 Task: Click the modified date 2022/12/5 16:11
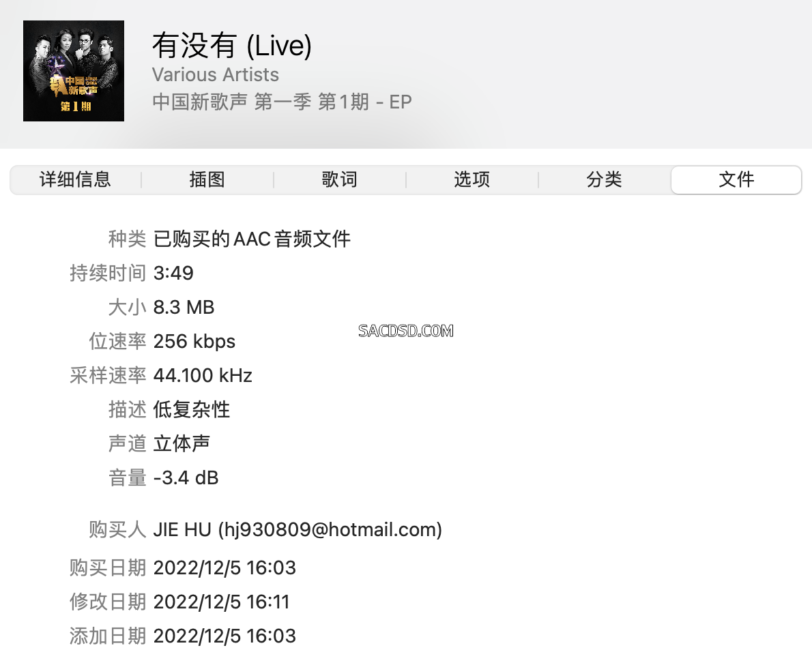[221, 602]
